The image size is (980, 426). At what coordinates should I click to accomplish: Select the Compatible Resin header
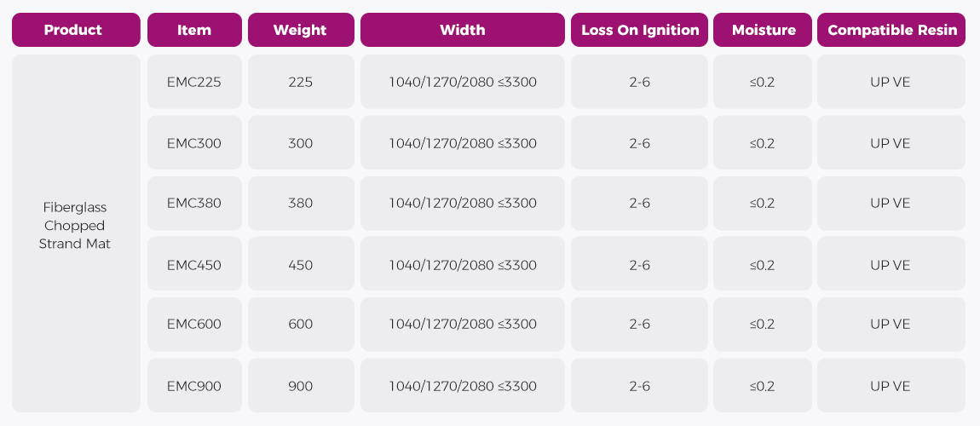pos(891,30)
